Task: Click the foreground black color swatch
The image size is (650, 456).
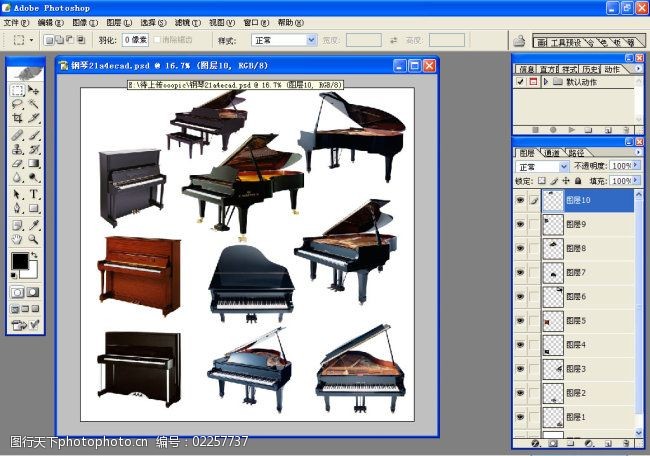Action: 20,262
